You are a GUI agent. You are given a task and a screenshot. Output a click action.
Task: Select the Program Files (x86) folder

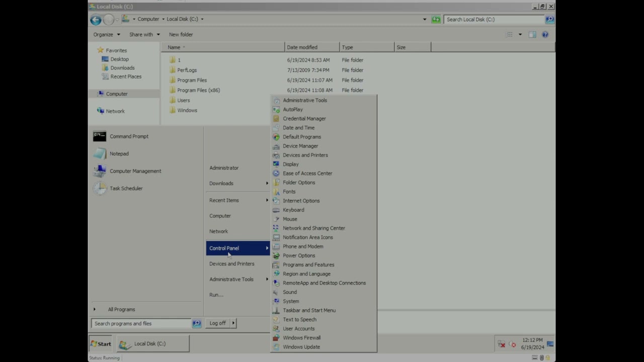click(x=198, y=90)
